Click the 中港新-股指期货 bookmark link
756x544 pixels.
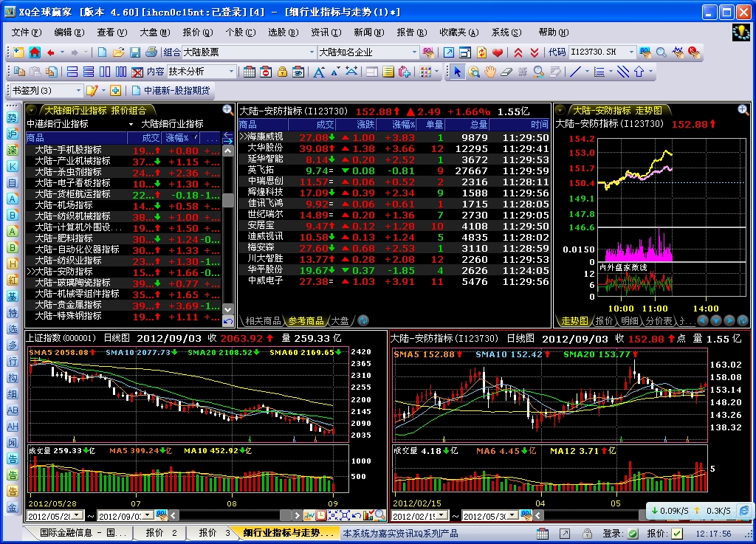(171, 90)
